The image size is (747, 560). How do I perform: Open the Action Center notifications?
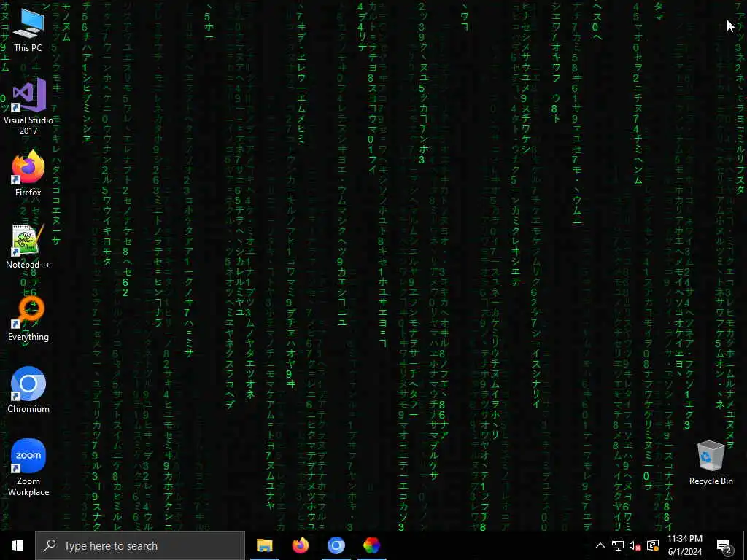[724, 545]
